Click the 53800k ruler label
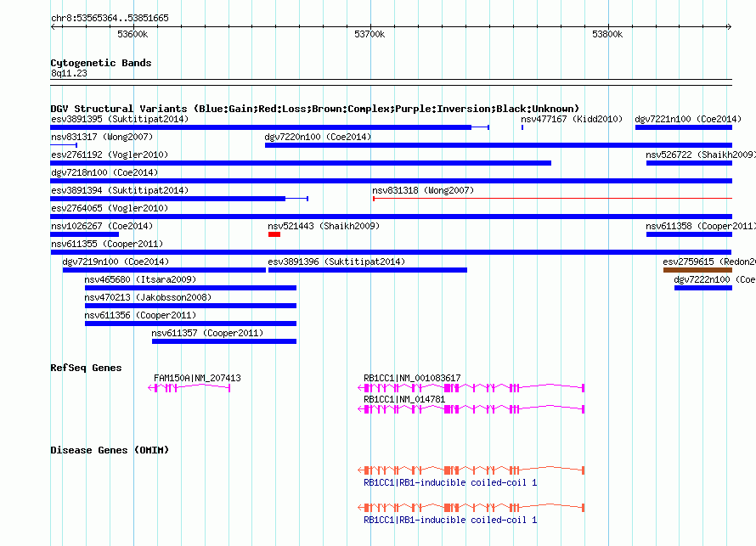This screenshot has width=756, height=546. 607,34
